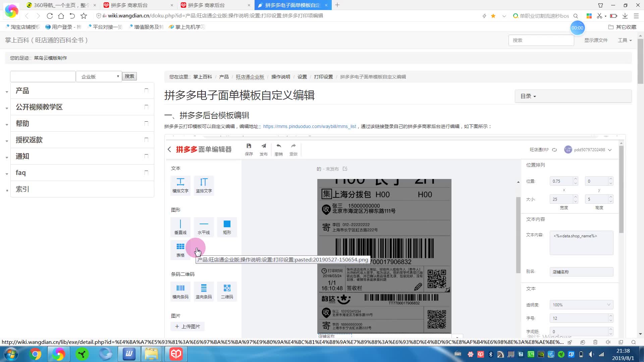
Task: Insert horizontal text (横排文字) tool
Action: [180, 185]
